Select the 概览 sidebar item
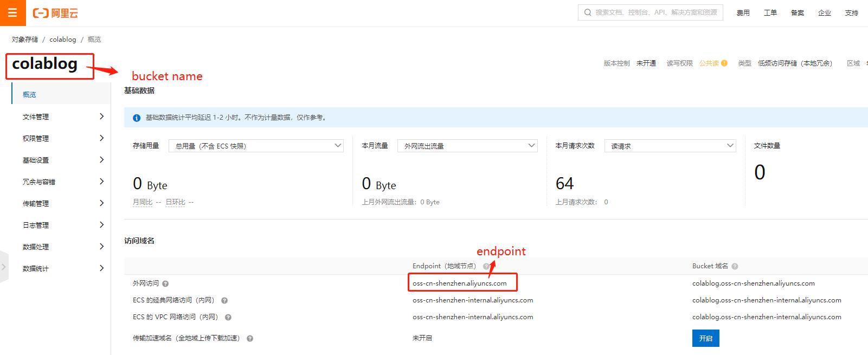This screenshot has height=355, width=868. [x=30, y=94]
